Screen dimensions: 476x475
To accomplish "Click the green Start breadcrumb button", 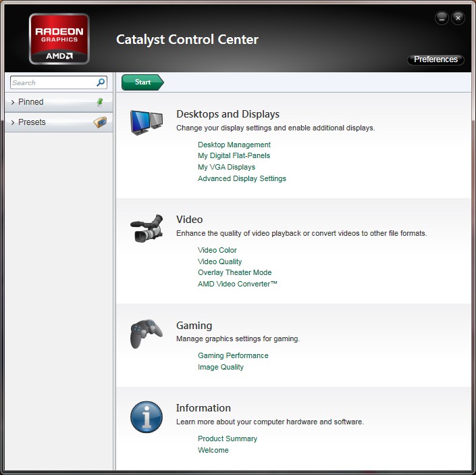I will pos(142,82).
